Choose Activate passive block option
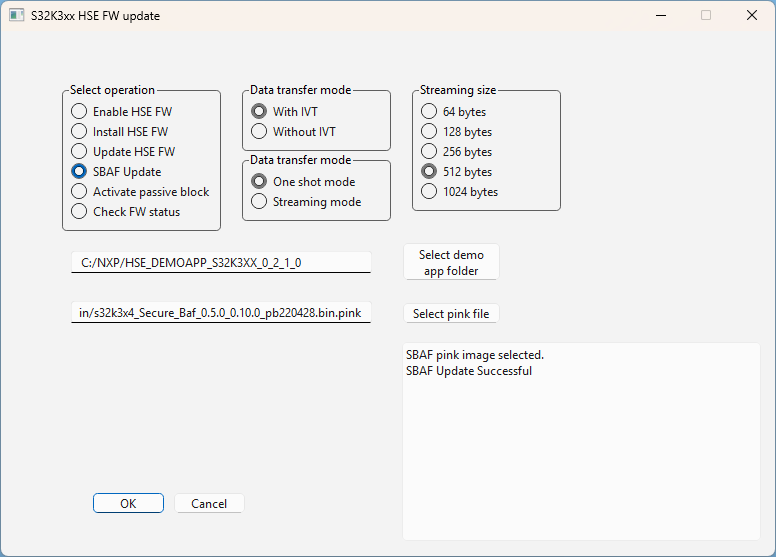This screenshot has width=776, height=557. tap(80, 192)
